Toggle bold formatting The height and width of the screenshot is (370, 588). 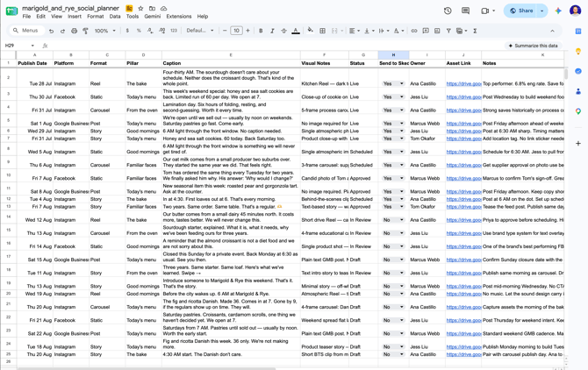coord(261,31)
